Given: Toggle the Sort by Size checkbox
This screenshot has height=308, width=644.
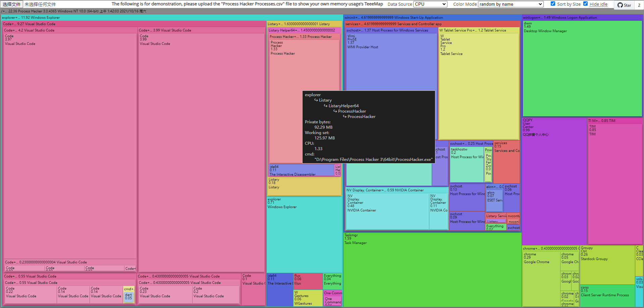Looking at the screenshot, I should tap(553, 4).
